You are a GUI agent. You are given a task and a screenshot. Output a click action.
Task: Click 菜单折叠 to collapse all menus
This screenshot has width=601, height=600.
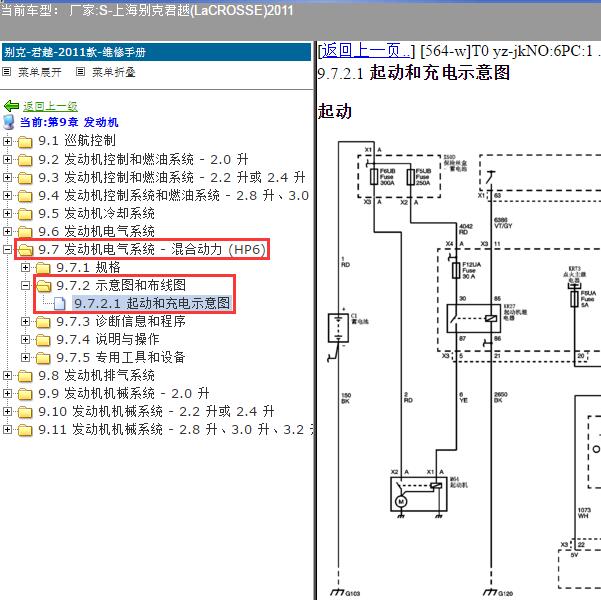tap(113, 72)
